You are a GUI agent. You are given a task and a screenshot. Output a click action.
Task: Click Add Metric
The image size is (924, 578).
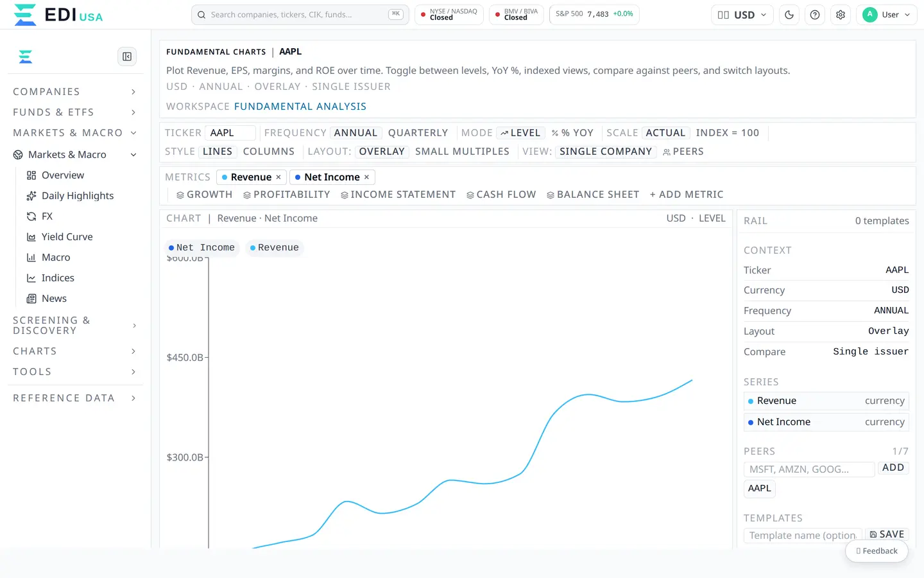coord(687,195)
